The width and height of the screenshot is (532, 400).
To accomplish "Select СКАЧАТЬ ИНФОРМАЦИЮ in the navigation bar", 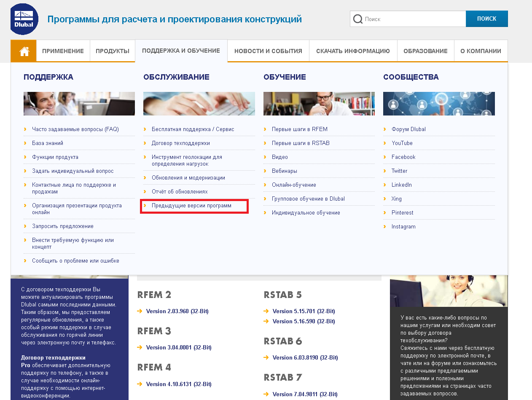I will (x=353, y=50).
